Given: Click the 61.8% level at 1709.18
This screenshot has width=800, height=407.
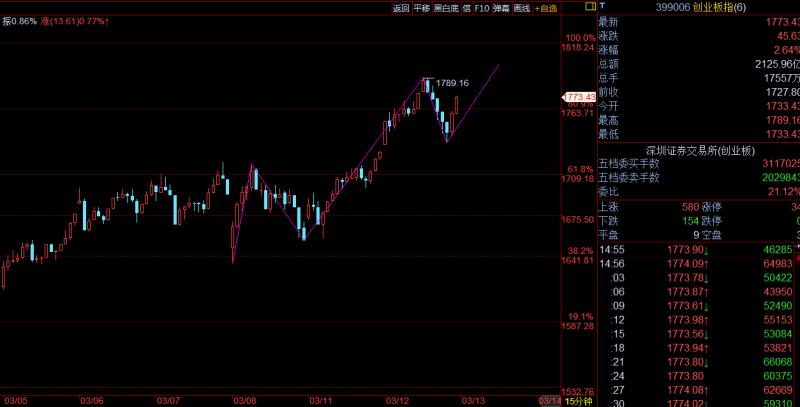Looking at the screenshot, I should [x=580, y=174].
